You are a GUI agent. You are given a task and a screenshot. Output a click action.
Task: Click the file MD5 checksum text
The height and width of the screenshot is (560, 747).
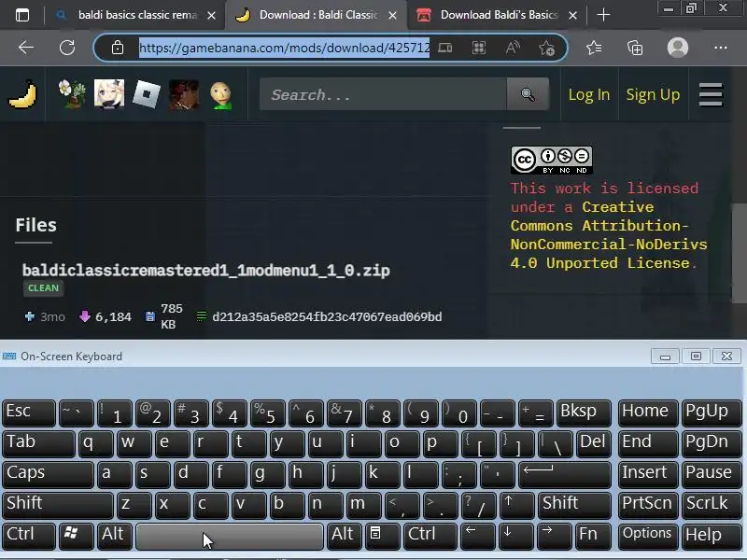coord(327,317)
